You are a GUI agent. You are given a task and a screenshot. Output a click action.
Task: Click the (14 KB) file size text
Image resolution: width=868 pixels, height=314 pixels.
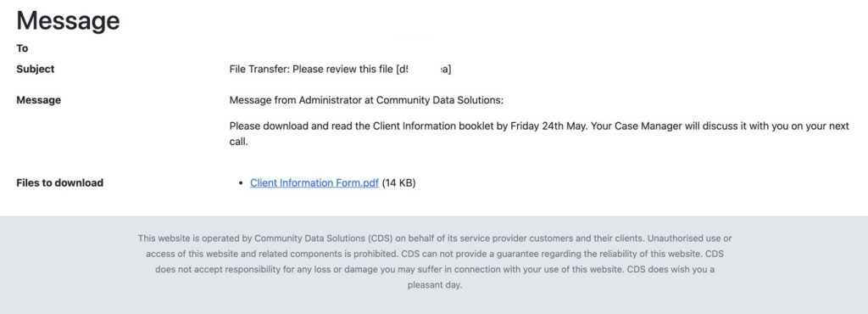click(398, 182)
